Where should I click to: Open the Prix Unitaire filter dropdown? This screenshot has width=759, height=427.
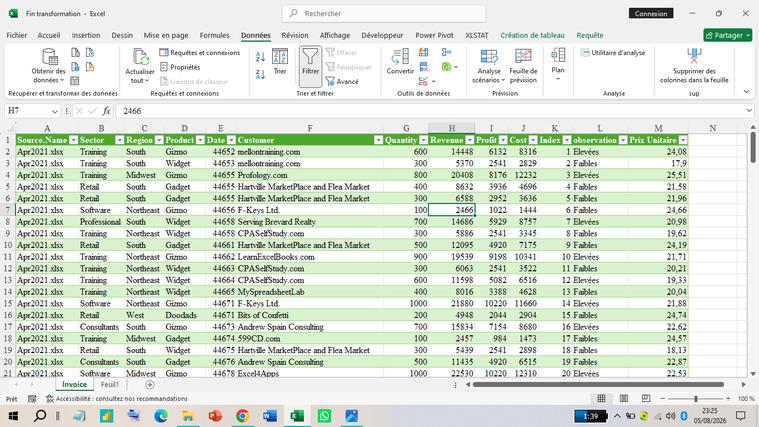pyautogui.click(x=683, y=140)
